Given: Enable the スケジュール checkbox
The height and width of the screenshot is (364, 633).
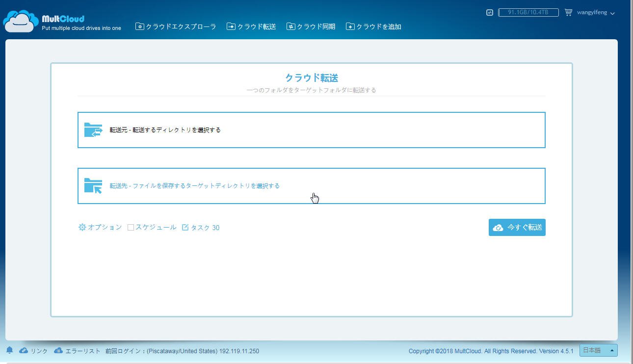Looking at the screenshot, I should 131,228.
